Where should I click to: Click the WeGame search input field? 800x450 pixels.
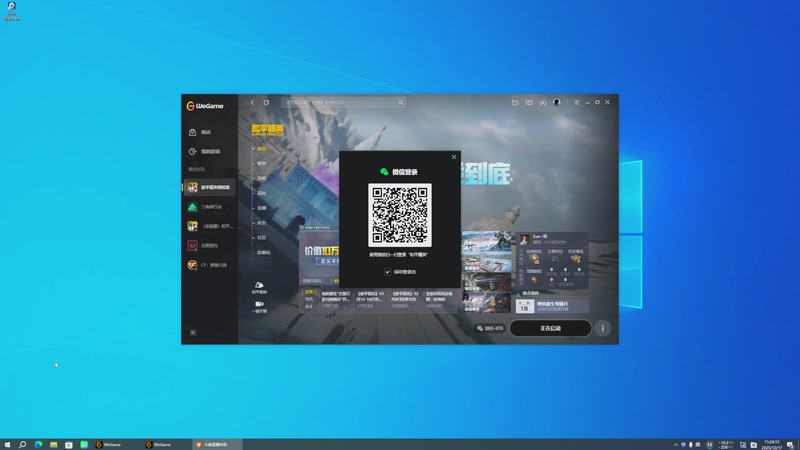[343, 102]
